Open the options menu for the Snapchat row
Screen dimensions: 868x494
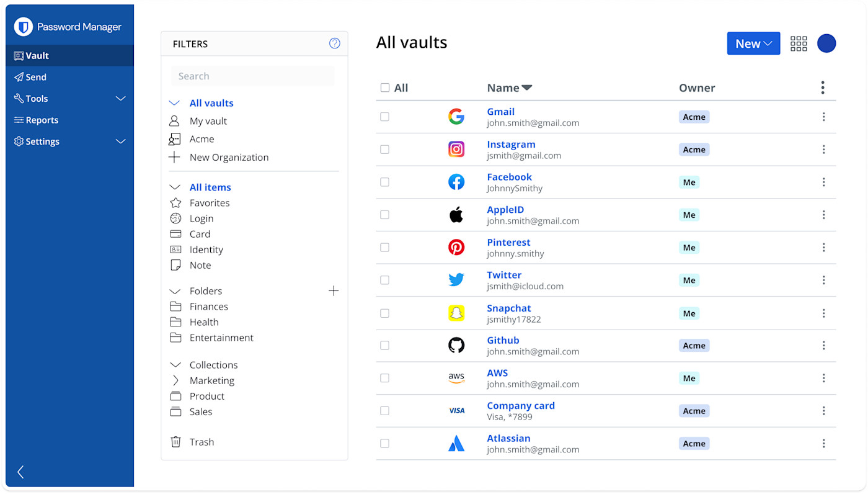pos(823,313)
